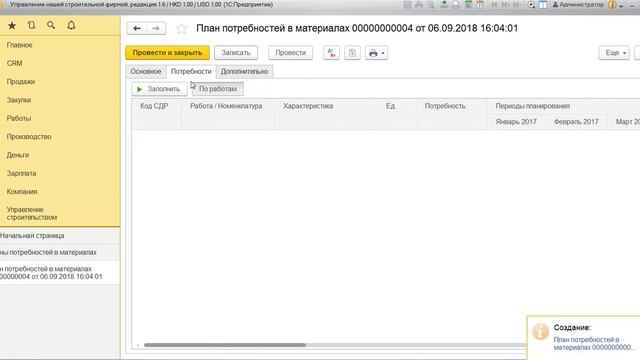Viewport: 640px width, 360px height.
Task: Switch to the Начальная страница open window
Action: pyautogui.click(x=32, y=236)
